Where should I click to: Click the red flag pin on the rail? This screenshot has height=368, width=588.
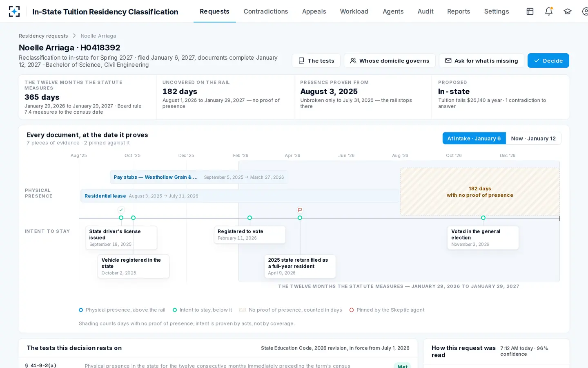[300, 210]
